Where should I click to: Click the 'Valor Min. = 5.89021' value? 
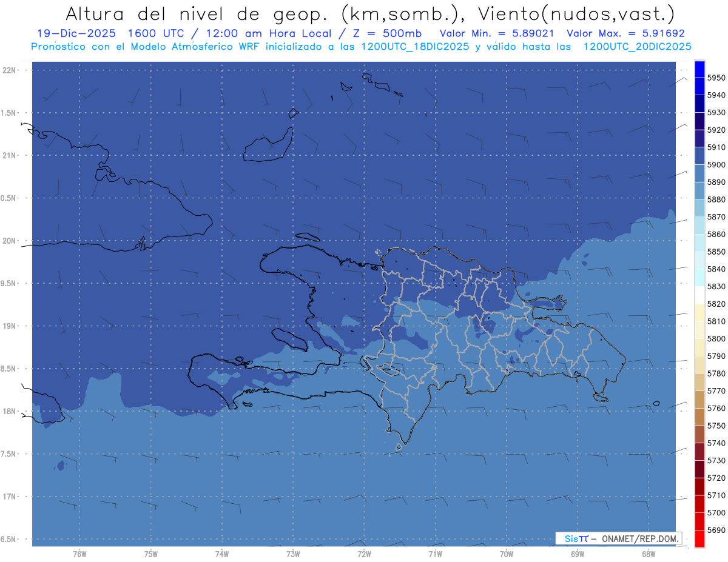tap(497, 34)
